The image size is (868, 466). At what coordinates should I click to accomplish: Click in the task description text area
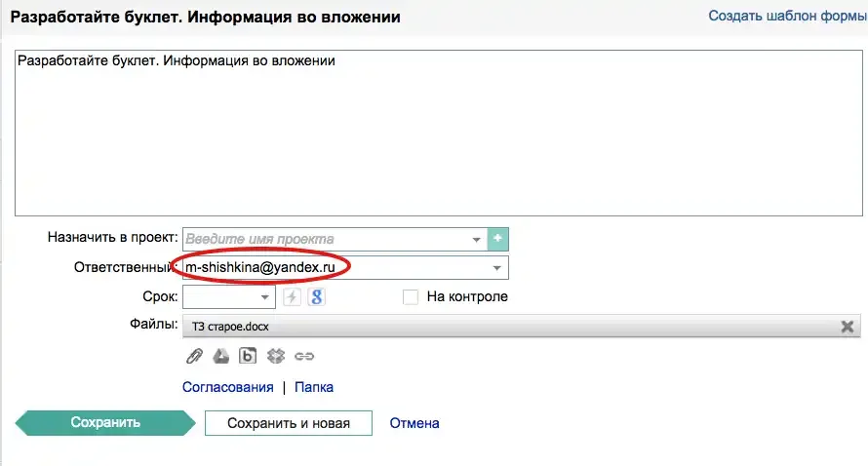[x=439, y=133]
